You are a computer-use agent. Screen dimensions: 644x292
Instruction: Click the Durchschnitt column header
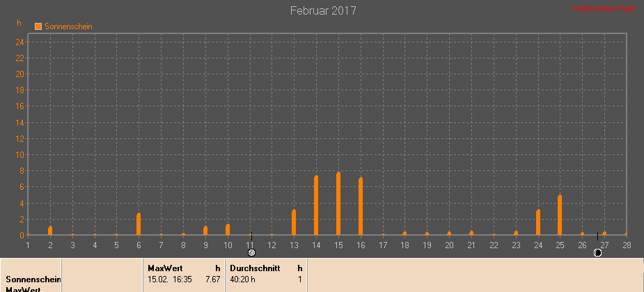[255, 268]
